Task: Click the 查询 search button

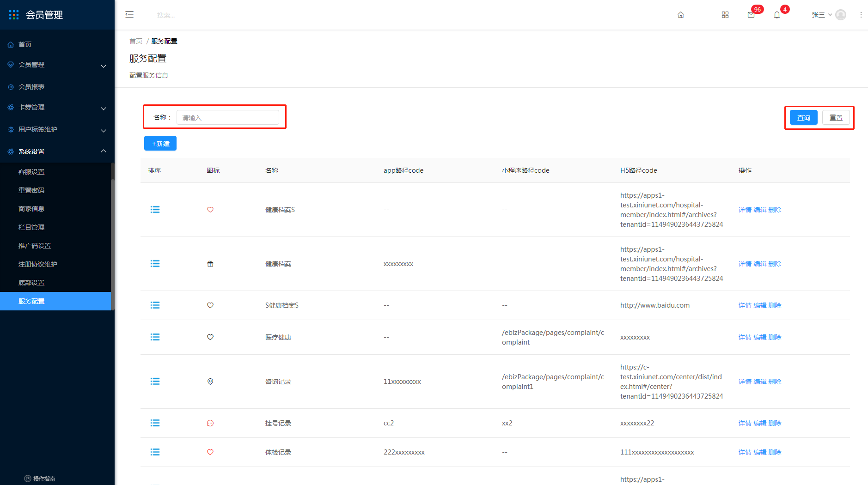Action: coord(804,118)
